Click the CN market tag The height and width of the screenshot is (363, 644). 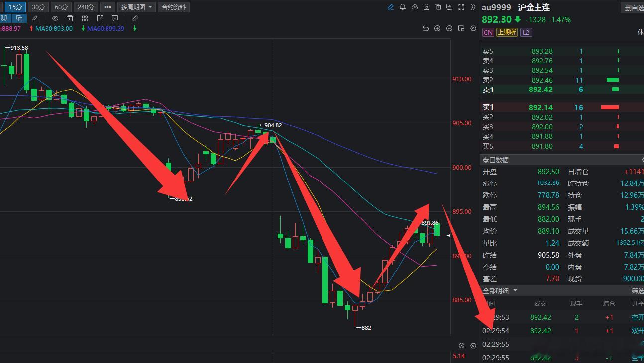(488, 32)
